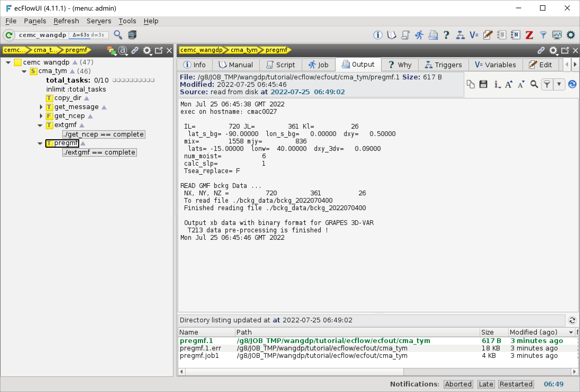Toggle the Late notification
The height and width of the screenshot is (392, 580).
(486, 384)
